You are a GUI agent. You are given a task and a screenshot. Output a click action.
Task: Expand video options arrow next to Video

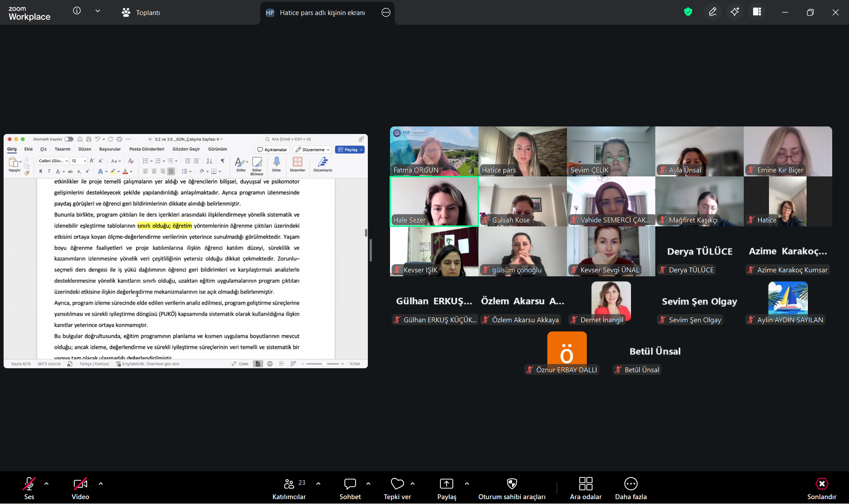(x=101, y=484)
